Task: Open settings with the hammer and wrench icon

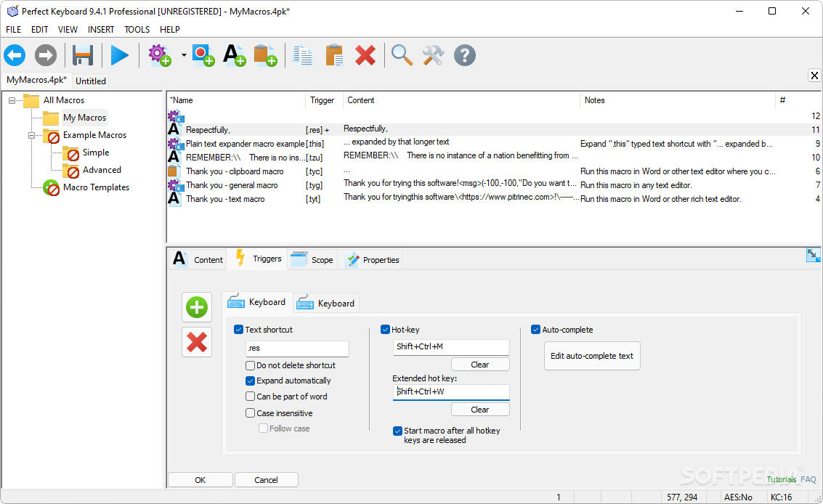Action: point(434,55)
